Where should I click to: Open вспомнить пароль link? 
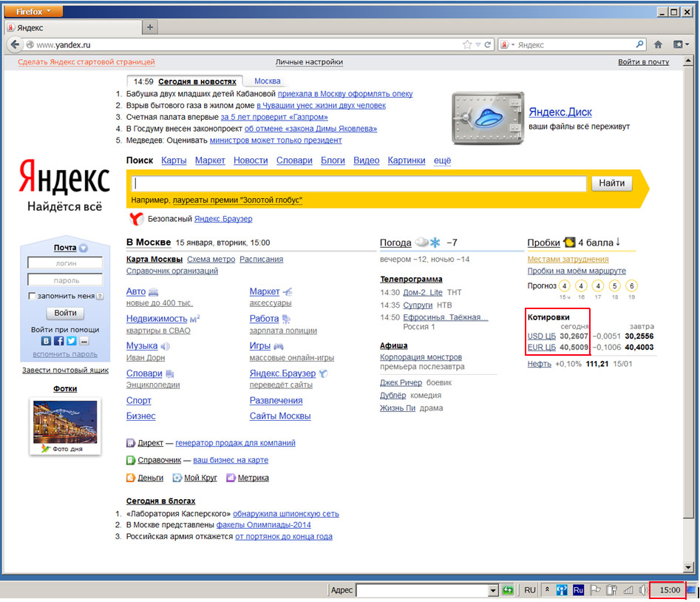coord(65,354)
